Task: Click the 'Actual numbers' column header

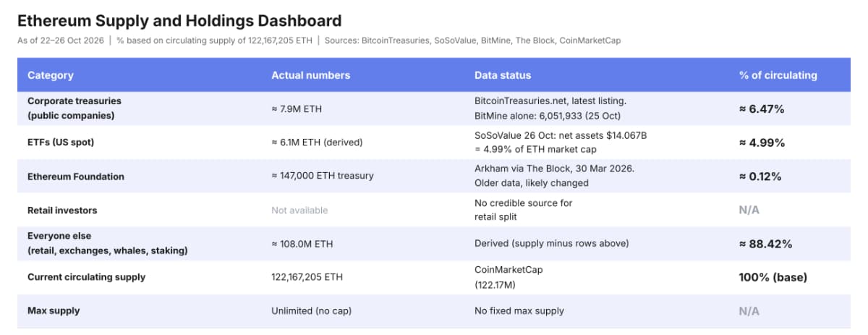Action: 310,75
